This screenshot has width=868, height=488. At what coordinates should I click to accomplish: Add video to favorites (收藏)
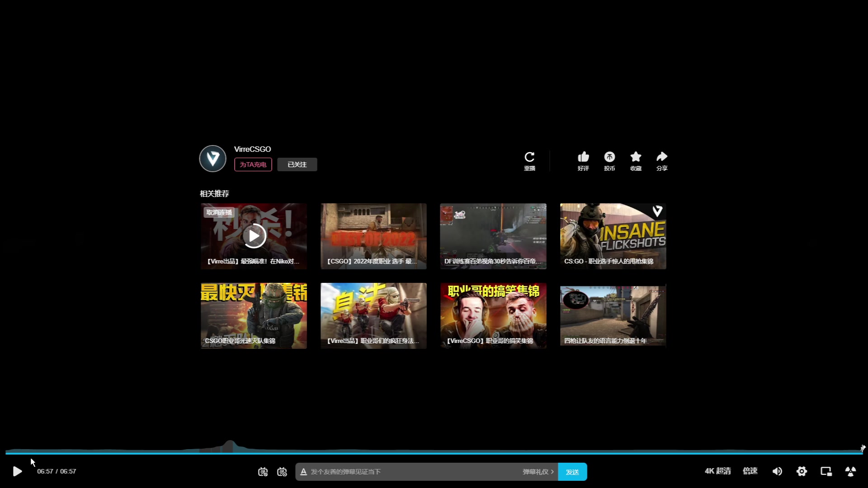[x=636, y=157]
